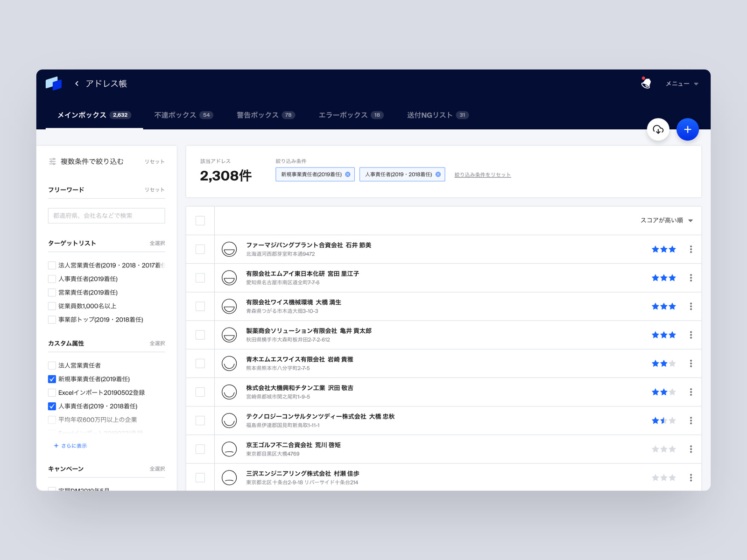Click the app logo in the top bar
Screen dimensions: 747x560
(x=54, y=84)
